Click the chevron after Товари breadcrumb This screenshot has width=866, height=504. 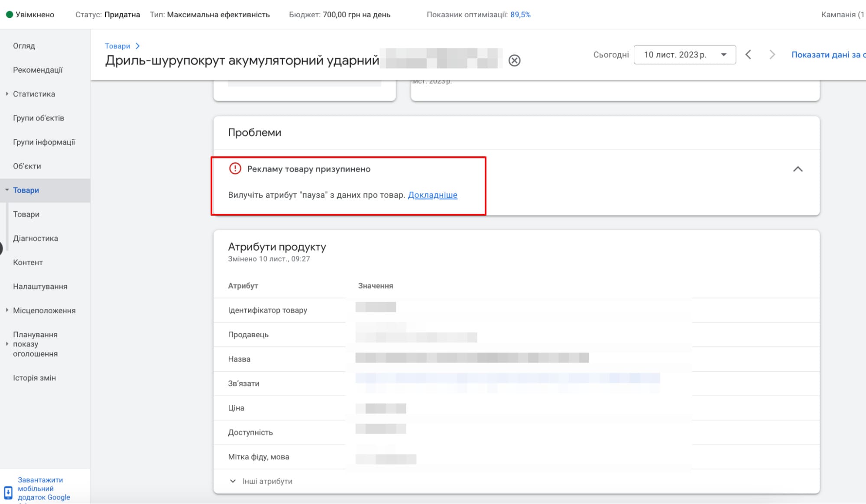tap(138, 46)
